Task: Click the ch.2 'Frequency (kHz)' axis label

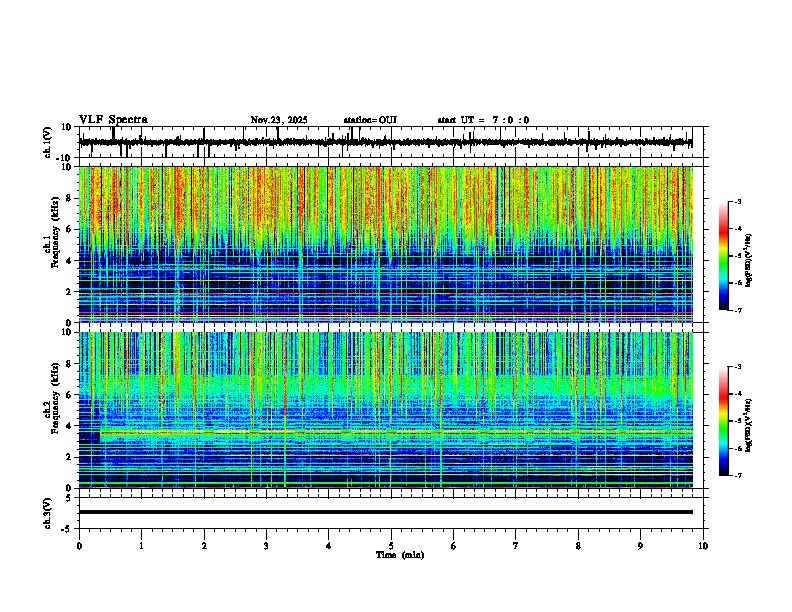Action: tap(55, 398)
